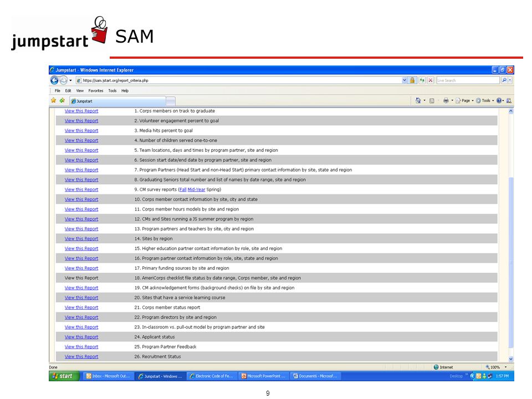532x399 pixels.
Task: Click the system tray clock showing 1:57 PM
Action: click(502, 376)
